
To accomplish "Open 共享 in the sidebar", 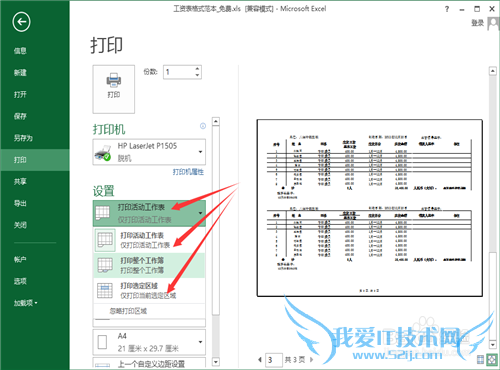I will 20,181.
